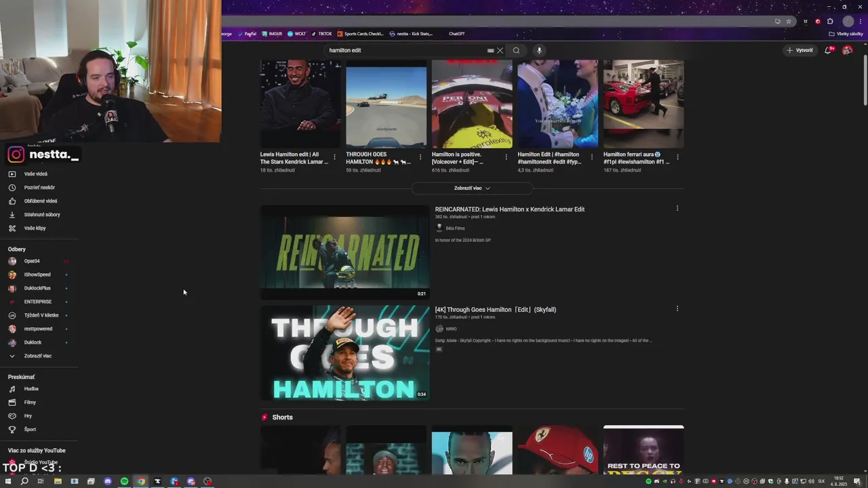Go to DuklockPlus subscription channel

coord(37,288)
